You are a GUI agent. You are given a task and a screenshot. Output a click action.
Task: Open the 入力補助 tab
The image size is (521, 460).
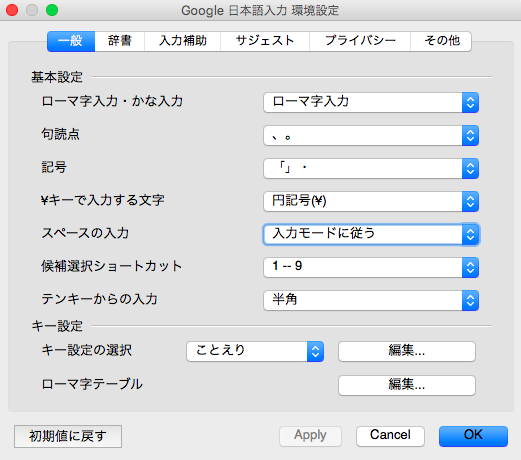click(x=182, y=41)
